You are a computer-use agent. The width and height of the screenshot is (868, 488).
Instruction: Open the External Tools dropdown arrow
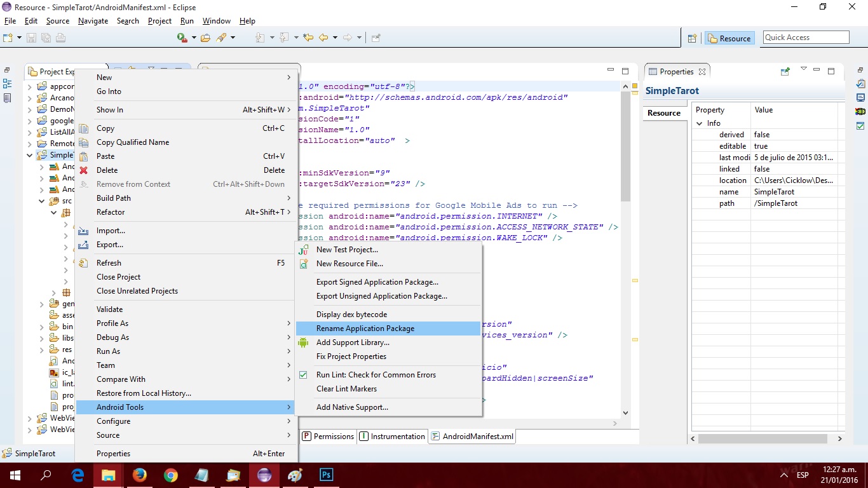[194, 37]
